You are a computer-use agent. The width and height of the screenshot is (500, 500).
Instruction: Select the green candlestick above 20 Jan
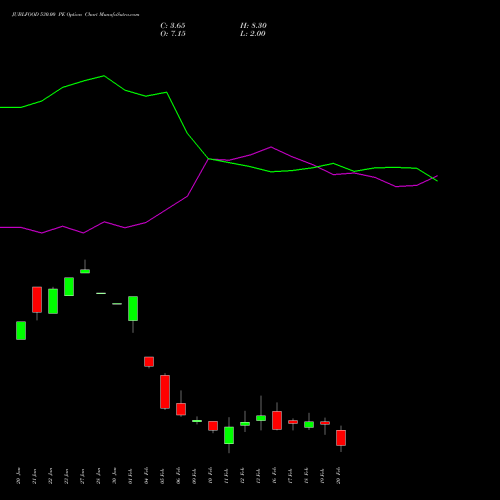[21, 331]
